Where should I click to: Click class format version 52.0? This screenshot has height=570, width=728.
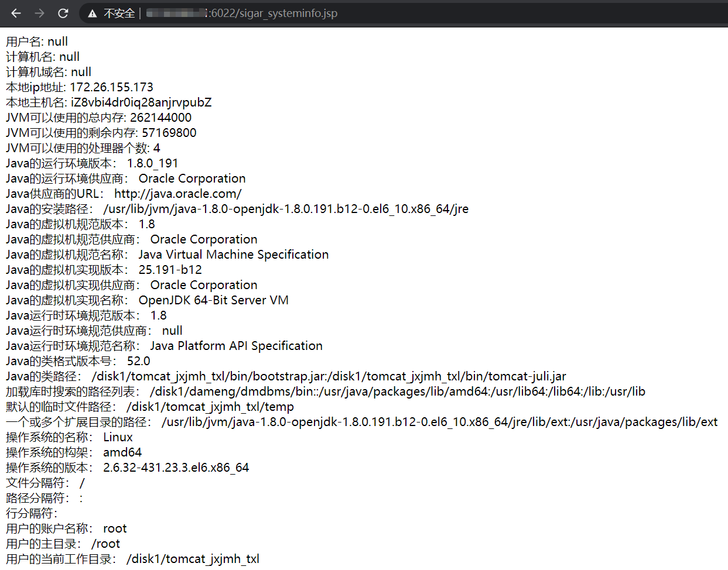[x=138, y=361]
